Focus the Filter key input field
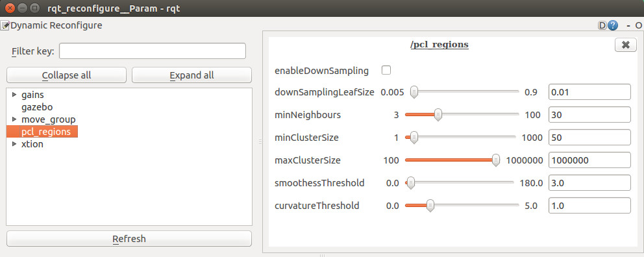The height and width of the screenshot is (257, 644). click(153, 51)
